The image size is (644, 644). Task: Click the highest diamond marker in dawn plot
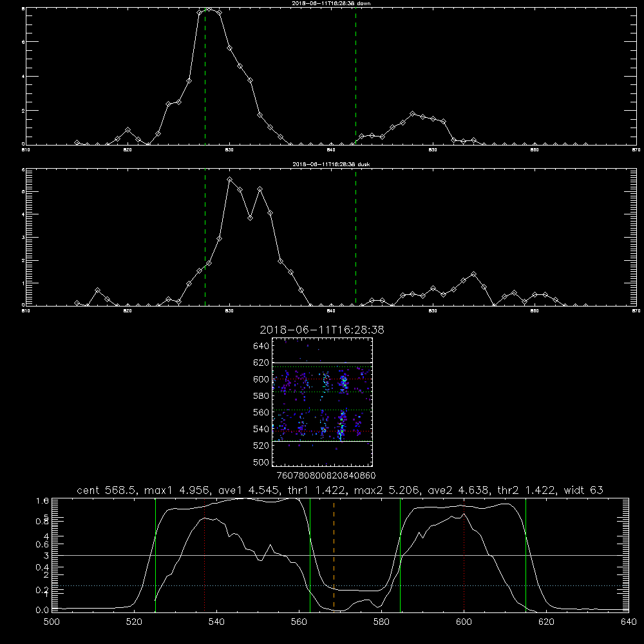tap(209, 9)
